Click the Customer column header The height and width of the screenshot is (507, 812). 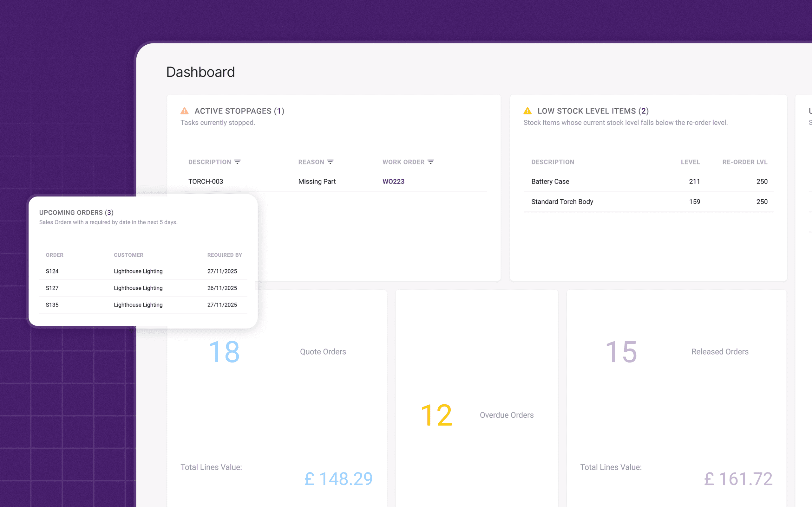coord(128,255)
